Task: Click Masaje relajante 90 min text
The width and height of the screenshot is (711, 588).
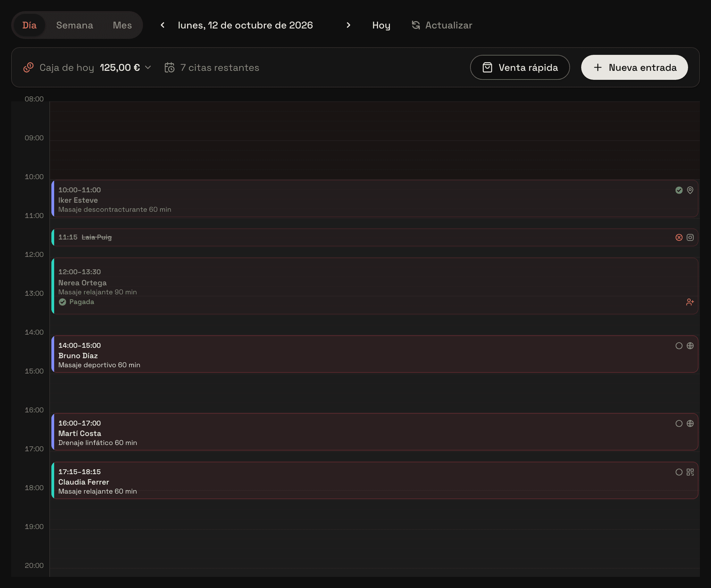Action: coord(98,292)
